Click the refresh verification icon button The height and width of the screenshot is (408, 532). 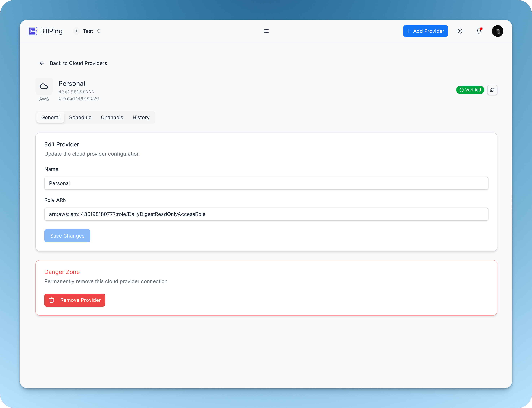pos(492,90)
